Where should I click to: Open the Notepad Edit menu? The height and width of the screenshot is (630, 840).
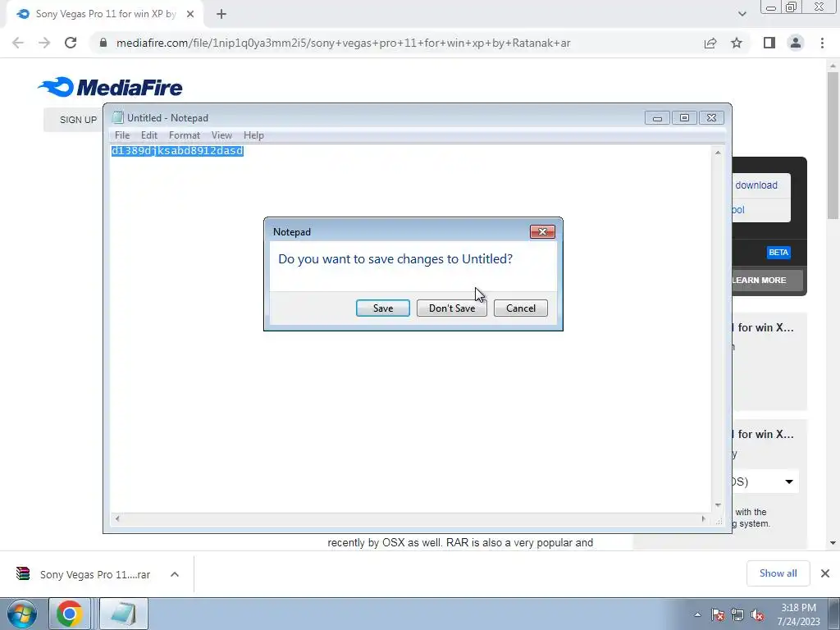[x=149, y=135]
